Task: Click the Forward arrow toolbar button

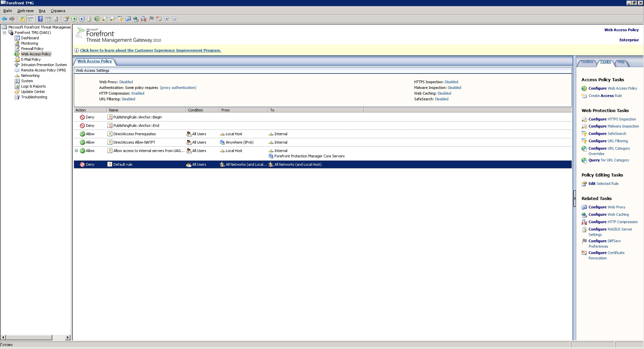Action: (12, 19)
